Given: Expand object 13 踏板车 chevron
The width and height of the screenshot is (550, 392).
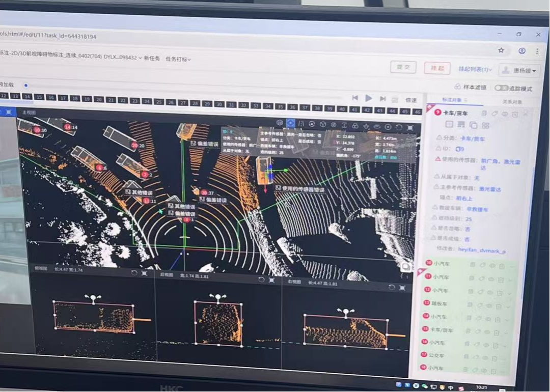Looking at the screenshot, I should pyautogui.click(x=508, y=306).
